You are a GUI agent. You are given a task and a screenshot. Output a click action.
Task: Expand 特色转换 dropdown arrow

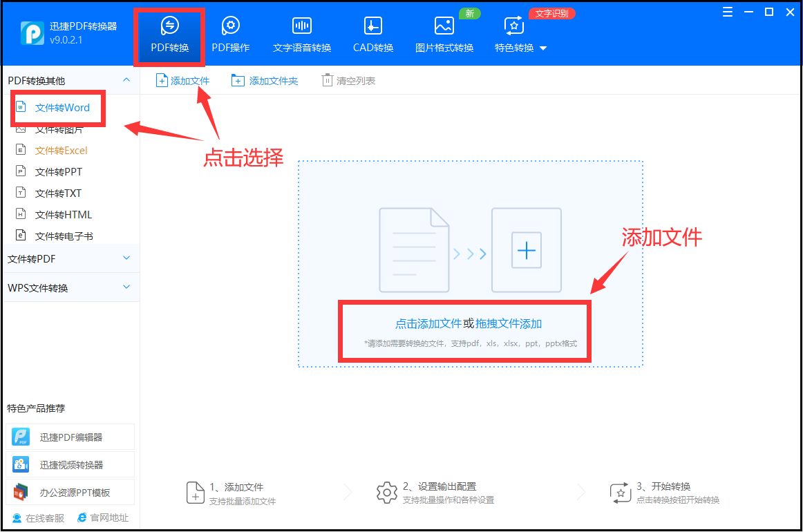point(543,48)
